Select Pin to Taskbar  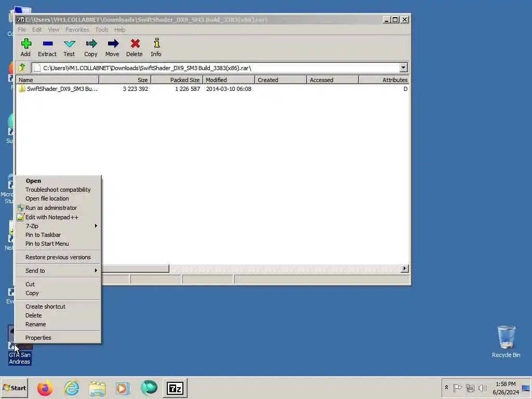click(58, 235)
